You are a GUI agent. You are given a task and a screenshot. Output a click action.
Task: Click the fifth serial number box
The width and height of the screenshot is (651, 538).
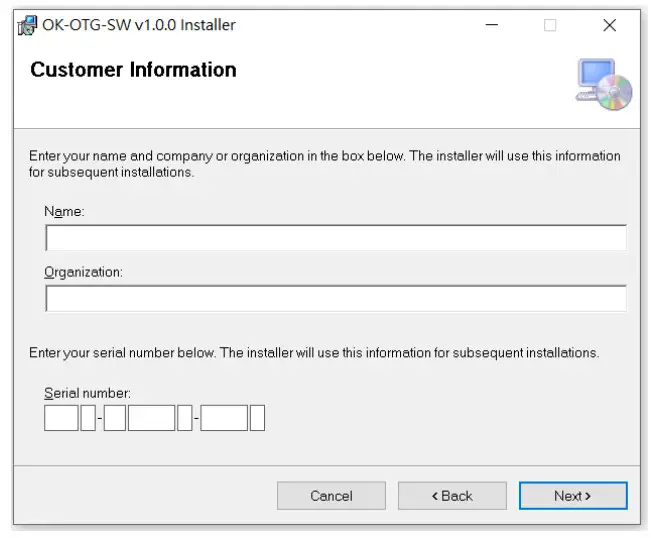coord(184,417)
